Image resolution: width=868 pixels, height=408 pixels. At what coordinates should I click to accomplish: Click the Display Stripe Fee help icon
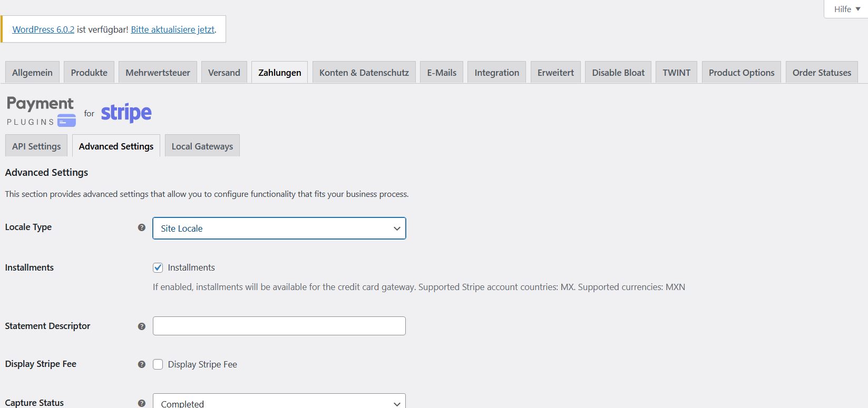pyautogui.click(x=141, y=364)
